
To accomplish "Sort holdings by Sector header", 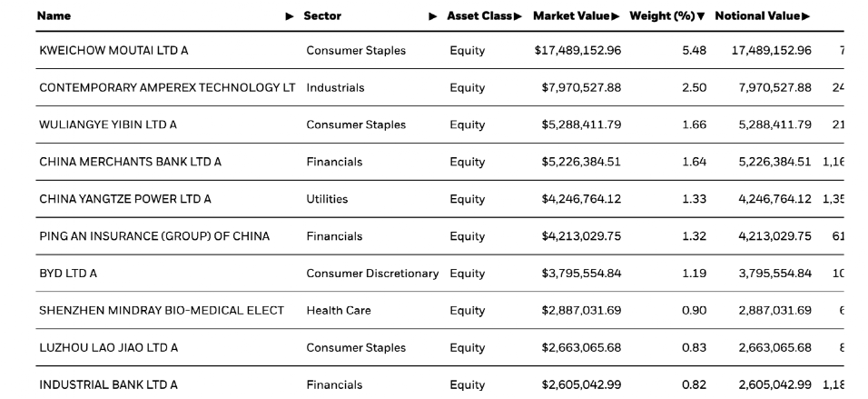I will point(322,16).
